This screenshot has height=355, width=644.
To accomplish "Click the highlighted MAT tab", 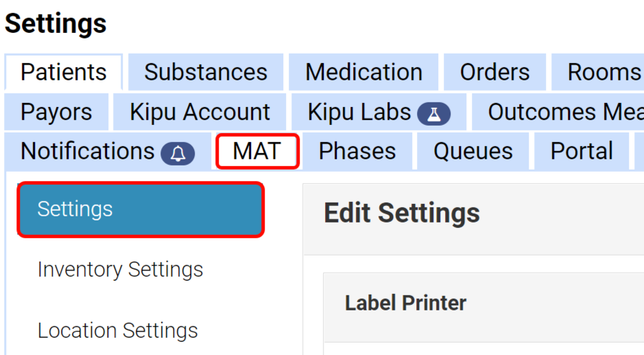I will [257, 151].
